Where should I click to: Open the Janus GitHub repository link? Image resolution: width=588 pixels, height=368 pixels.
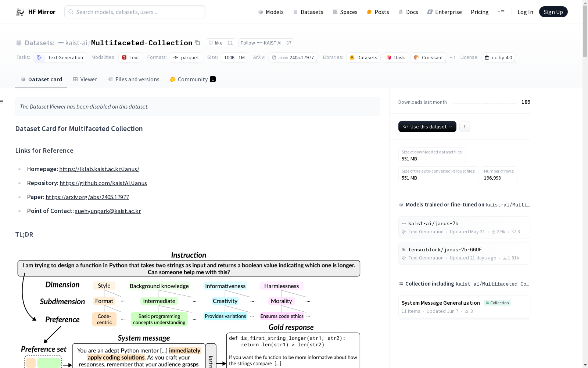click(103, 183)
